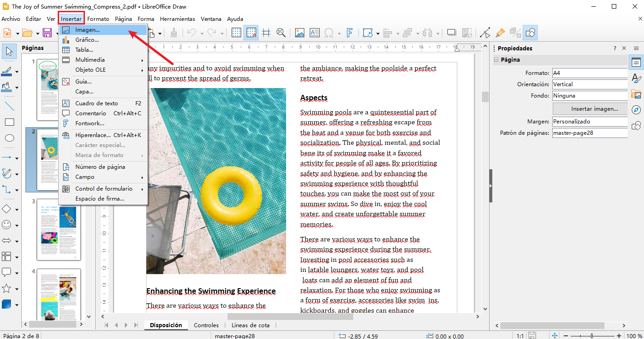Select the Ellipse drawing tool
644x339 pixels.
[x=9, y=138]
